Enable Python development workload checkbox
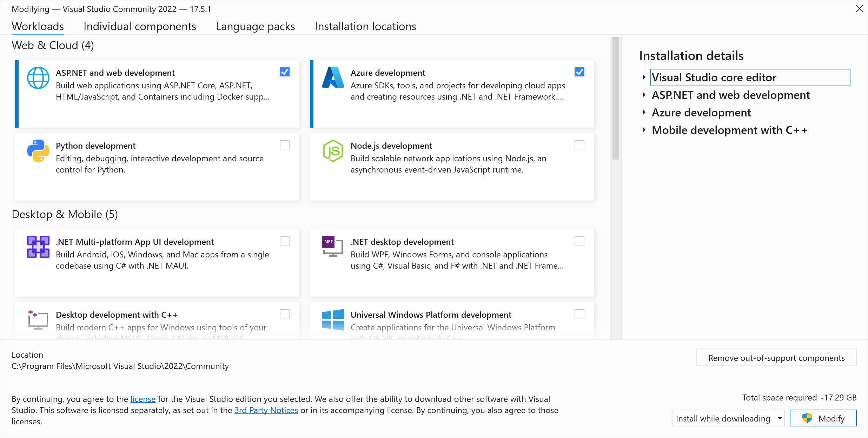The width and height of the screenshot is (868, 438). coord(285,145)
